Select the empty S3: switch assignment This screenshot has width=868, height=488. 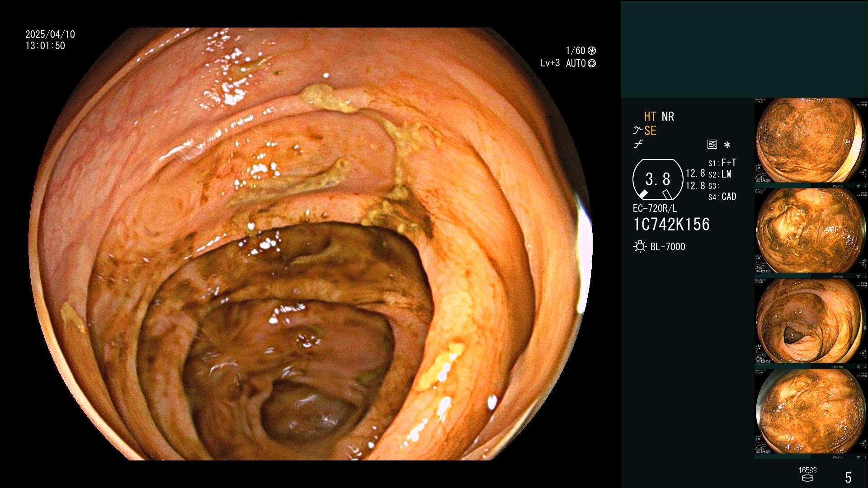pyautogui.click(x=713, y=186)
